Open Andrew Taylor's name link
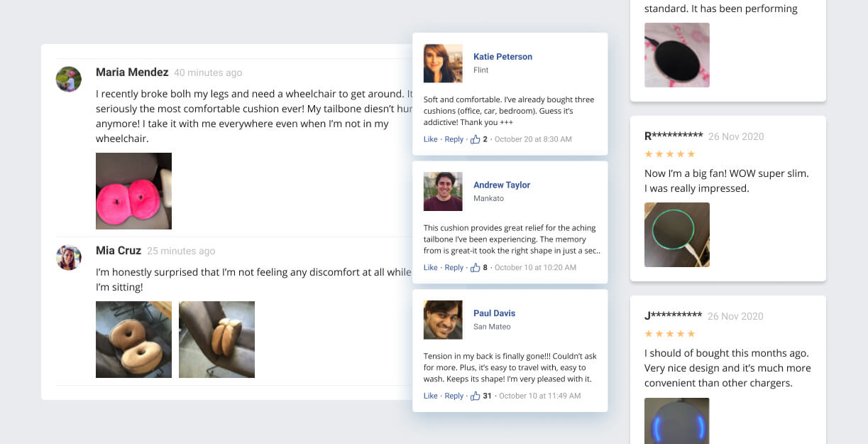The image size is (868, 444). click(502, 185)
